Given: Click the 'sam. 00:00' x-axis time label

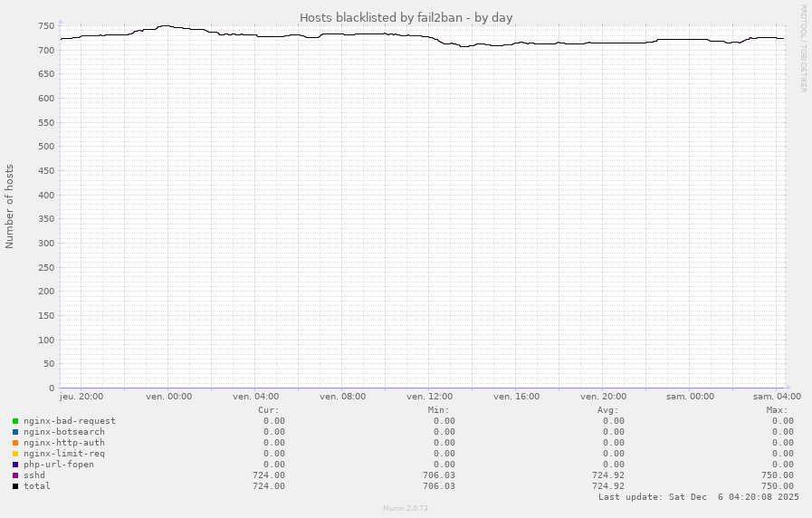Looking at the screenshot, I should (690, 397).
